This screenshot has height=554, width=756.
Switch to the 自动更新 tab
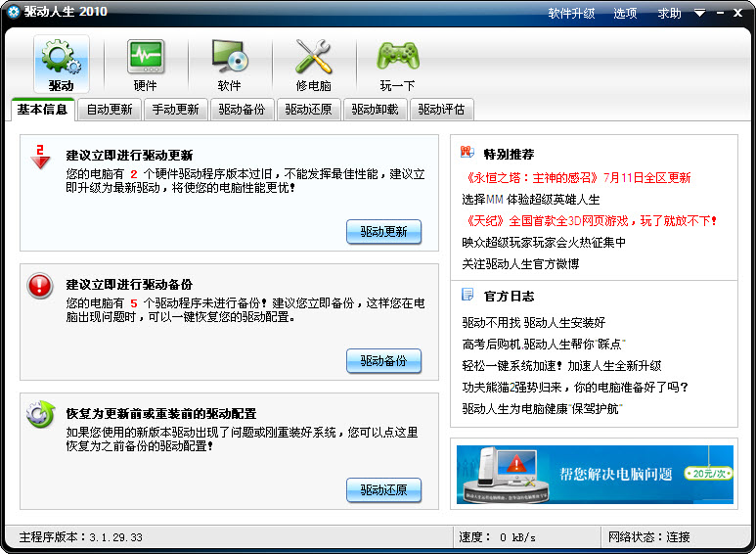point(109,110)
